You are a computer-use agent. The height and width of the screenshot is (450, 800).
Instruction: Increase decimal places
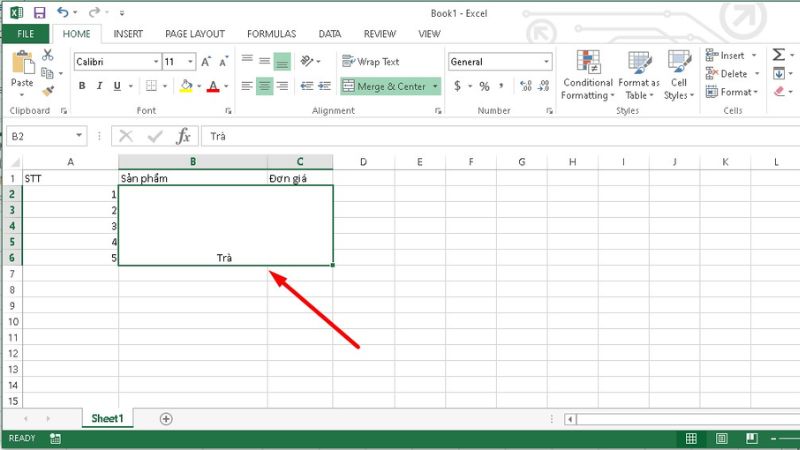pos(526,86)
